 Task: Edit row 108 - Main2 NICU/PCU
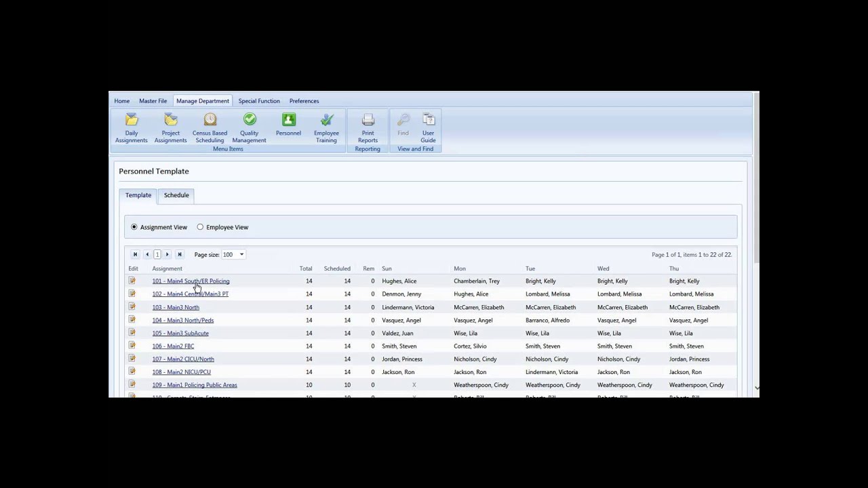[132, 371]
